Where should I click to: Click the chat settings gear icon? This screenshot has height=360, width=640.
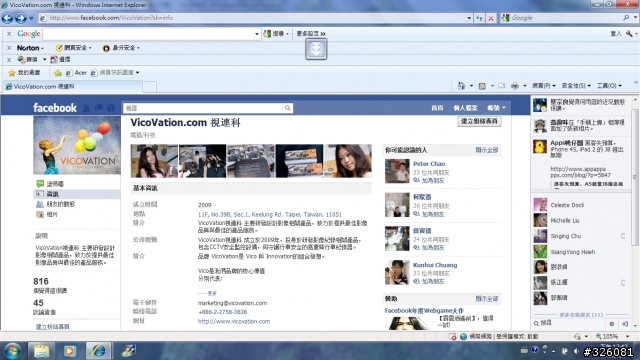(x=611, y=324)
